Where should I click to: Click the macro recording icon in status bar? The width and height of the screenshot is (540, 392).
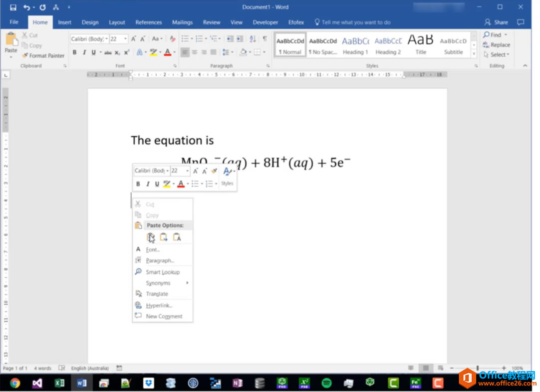point(119,368)
